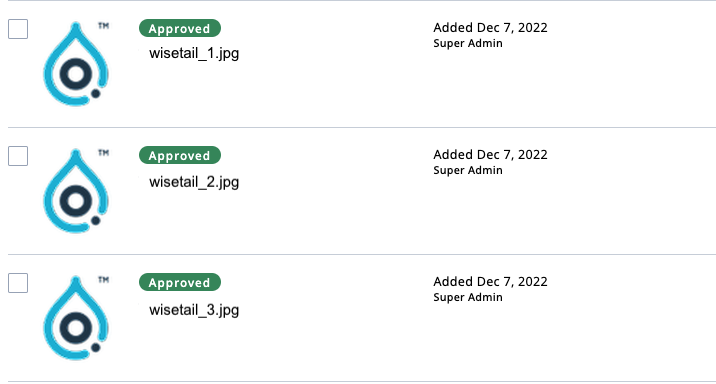Click Super Admin in the wisetail_2.jpg row
The height and width of the screenshot is (384, 716).
tap(468, 170)
